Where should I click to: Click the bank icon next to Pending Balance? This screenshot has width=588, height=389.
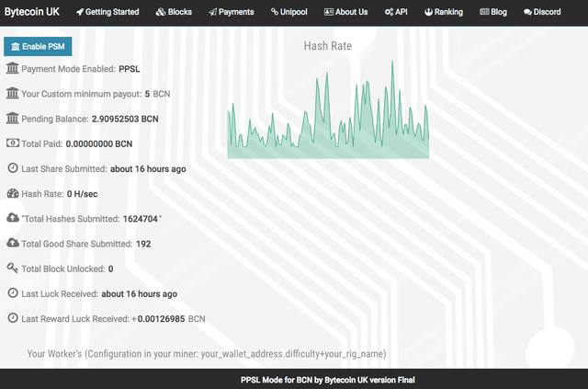pos(12,118)
